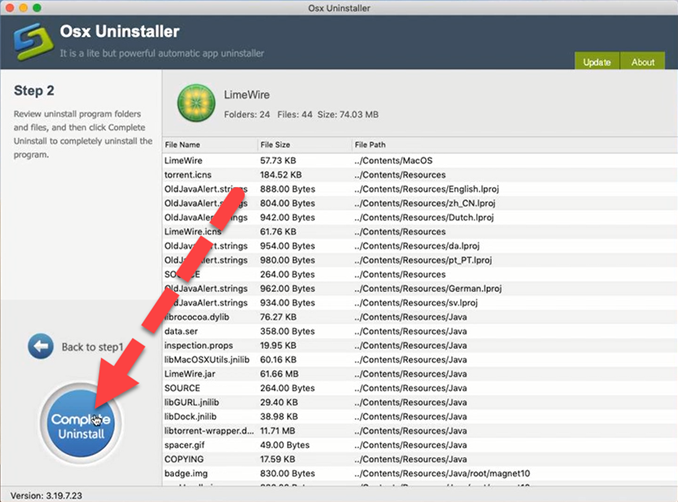
Task: Click the German.lproj path cell
Action: point(428,288)
